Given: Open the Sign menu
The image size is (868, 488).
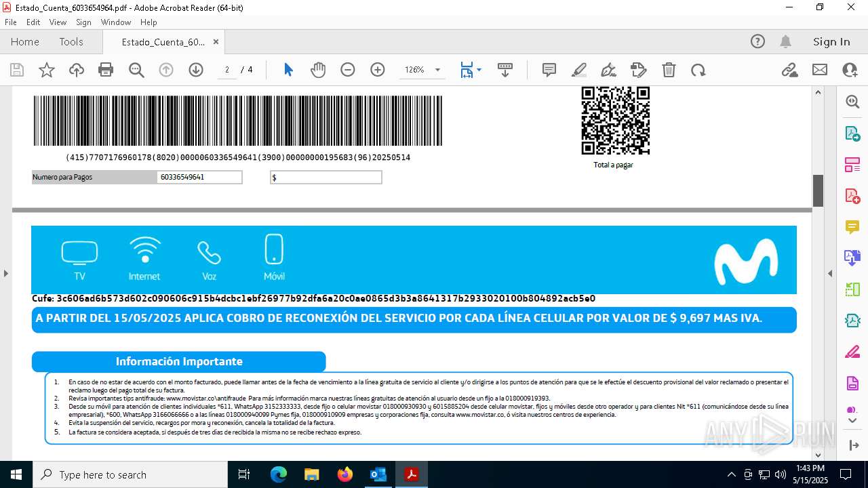Looking at the screenshot, I should (x=83, y=22).
